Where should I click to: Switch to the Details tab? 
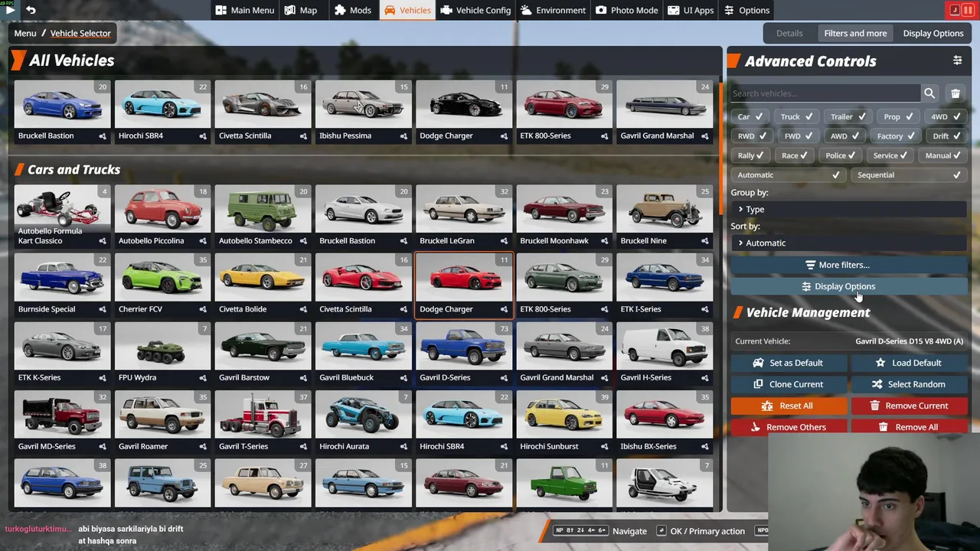click(x=789, y=33)
